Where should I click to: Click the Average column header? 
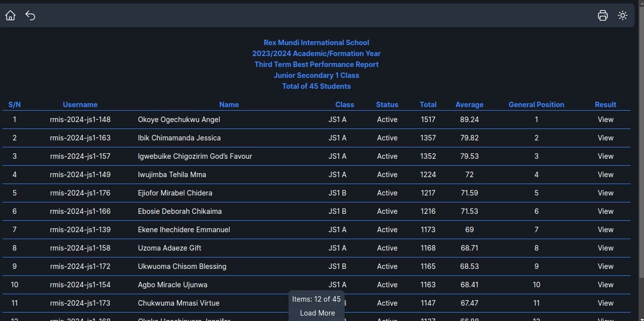point(469,105)
